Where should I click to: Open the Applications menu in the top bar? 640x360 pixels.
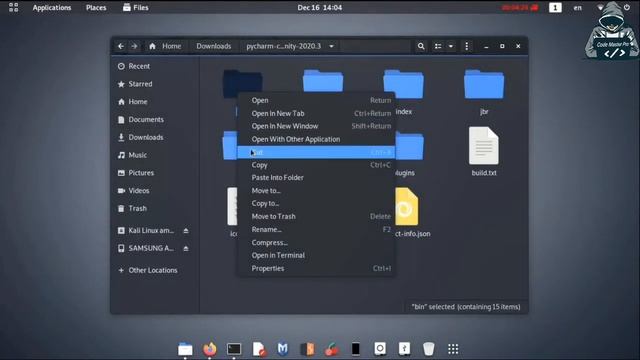(x=52, y=7)
